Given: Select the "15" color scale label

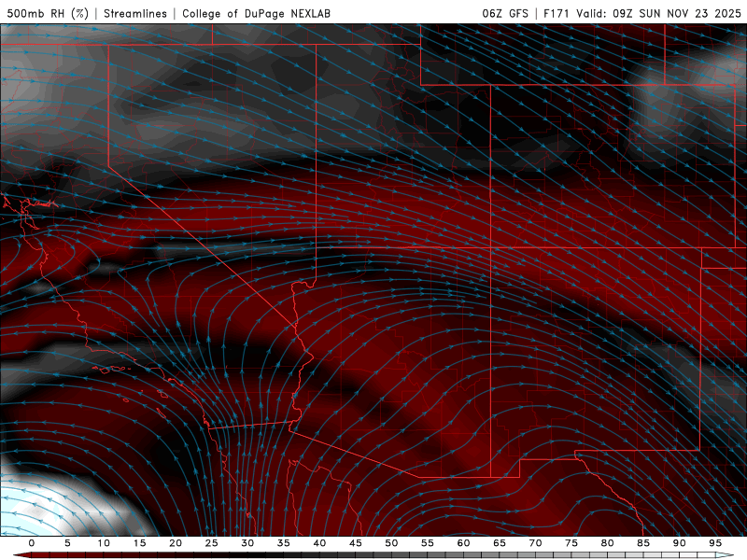Looking at the screenshot, I should [x=139, y=543].
